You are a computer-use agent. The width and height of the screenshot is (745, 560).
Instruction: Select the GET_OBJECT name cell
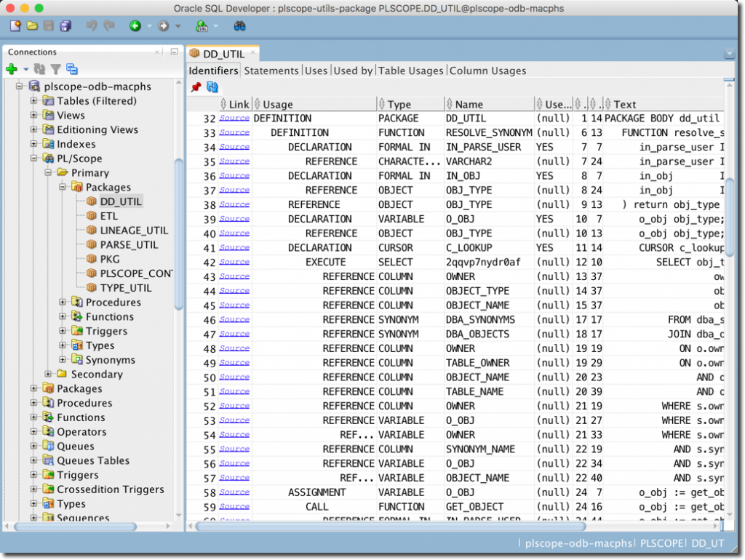pyautogui.click(x=489, y=507)
